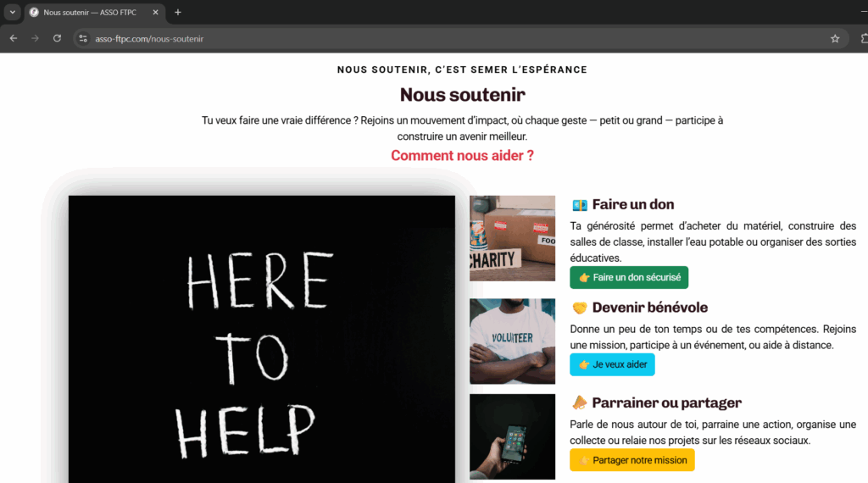Open the smartphone in hand thumbnail
Screen dimensions: 868x483
tap(512, 436)
